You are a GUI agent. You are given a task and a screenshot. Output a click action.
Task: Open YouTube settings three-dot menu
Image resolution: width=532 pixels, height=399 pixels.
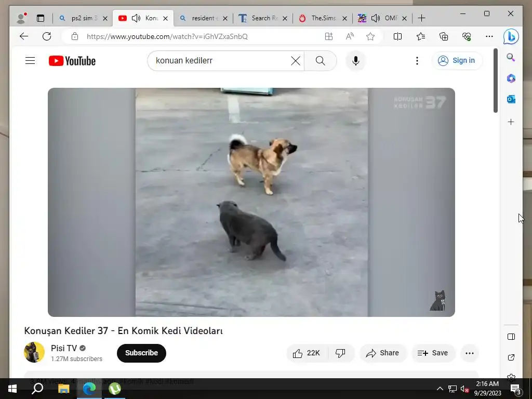(x=417, y=61)
